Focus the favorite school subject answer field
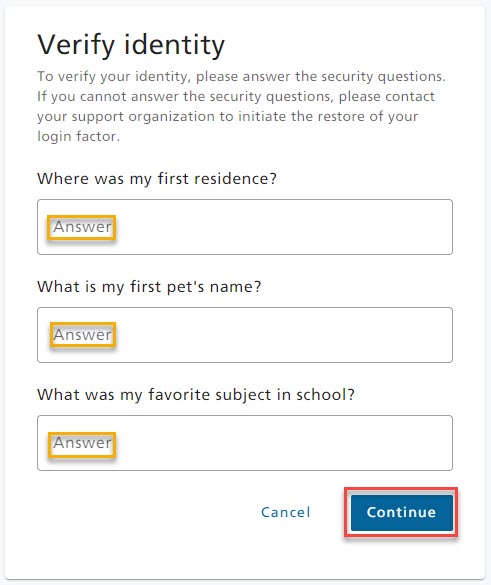 [x=245, y=443]
